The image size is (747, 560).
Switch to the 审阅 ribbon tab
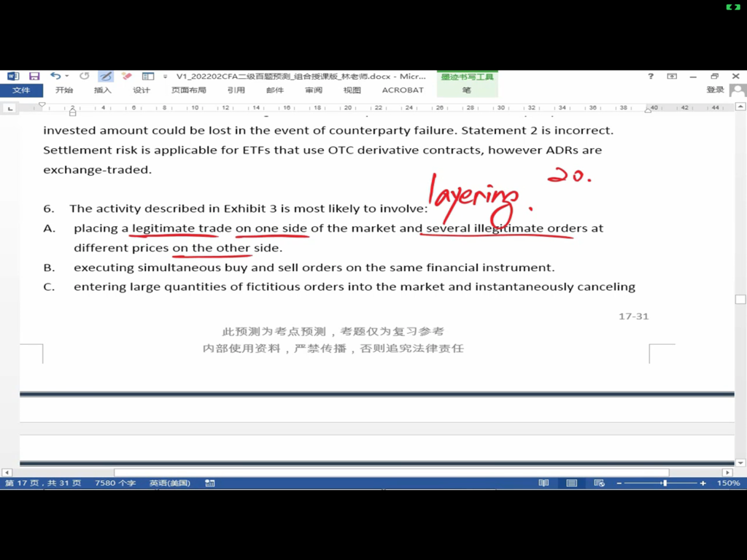tap(314, 90)
